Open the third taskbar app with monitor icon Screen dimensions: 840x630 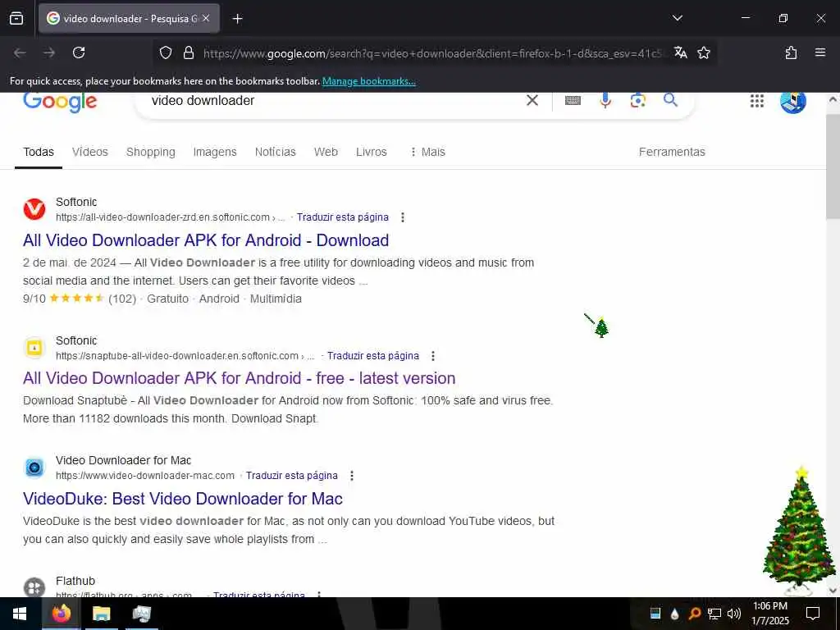141,614
